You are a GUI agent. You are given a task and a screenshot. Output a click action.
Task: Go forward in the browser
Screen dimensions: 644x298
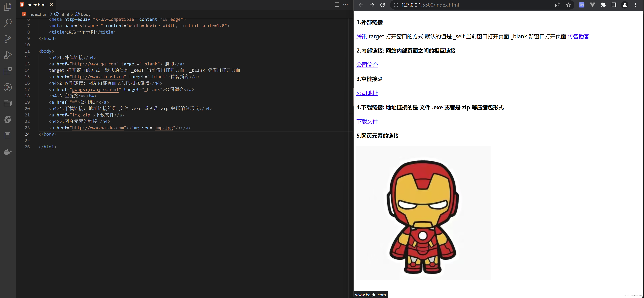(372, 5)
